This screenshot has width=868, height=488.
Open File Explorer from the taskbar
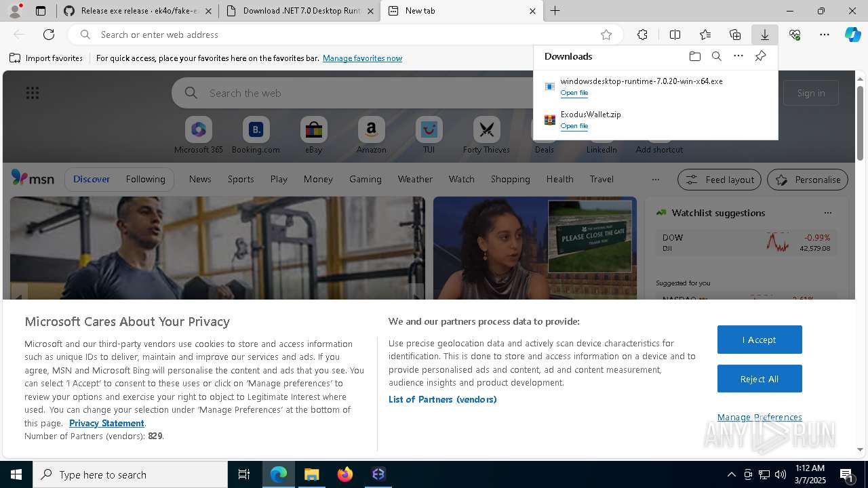point(312,474)
